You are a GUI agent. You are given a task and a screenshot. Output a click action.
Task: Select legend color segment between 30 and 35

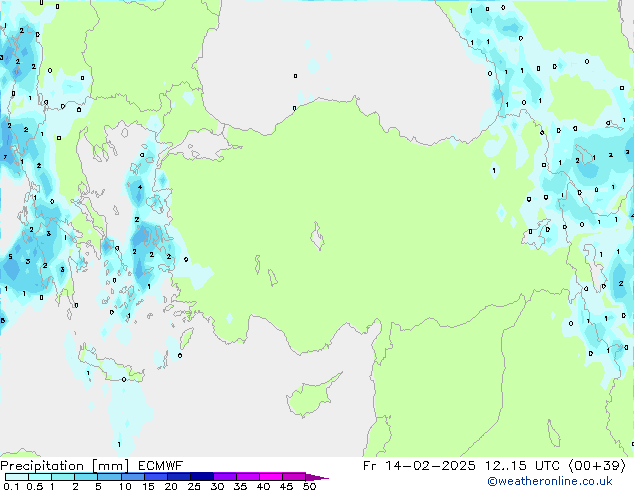click(x=226, y=477)
